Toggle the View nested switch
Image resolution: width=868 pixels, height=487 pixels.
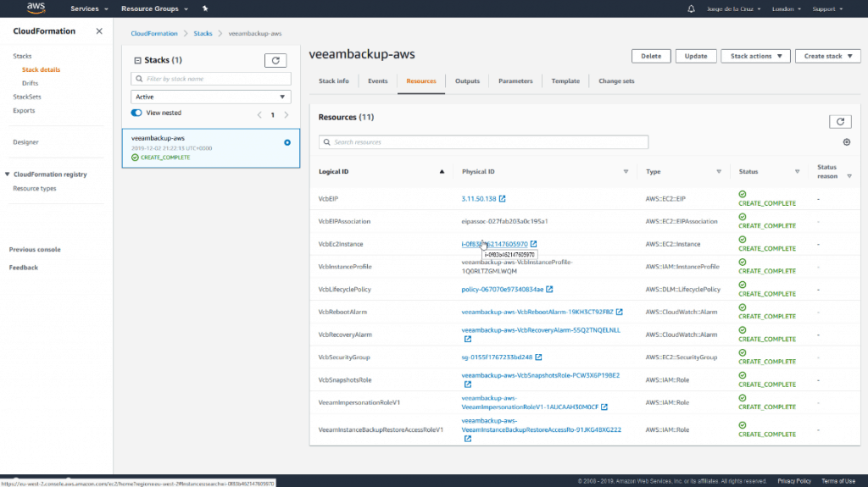pos(136,113)
